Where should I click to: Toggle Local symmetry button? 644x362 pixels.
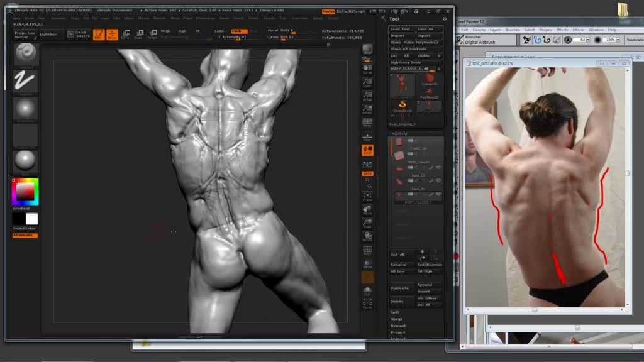click(367, 150)
